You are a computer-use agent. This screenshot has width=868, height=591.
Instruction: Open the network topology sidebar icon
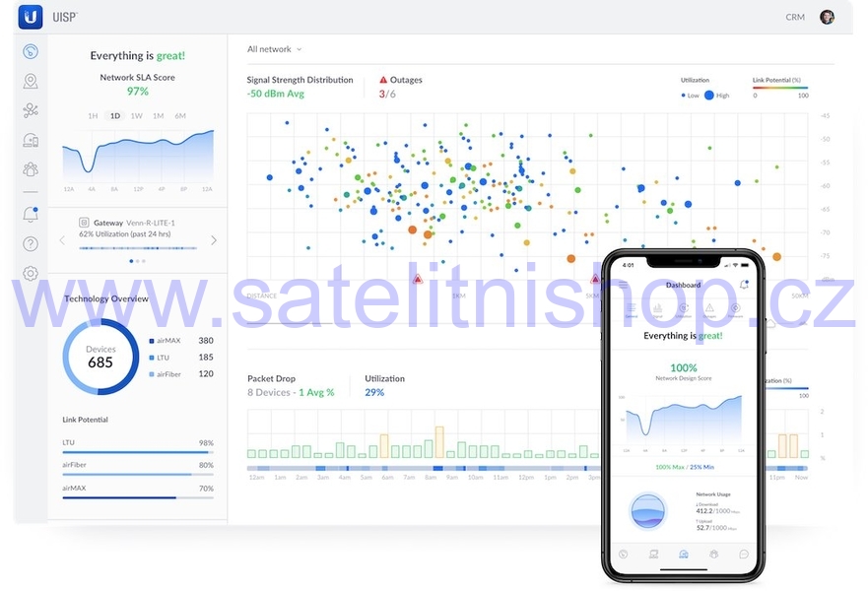31,110
